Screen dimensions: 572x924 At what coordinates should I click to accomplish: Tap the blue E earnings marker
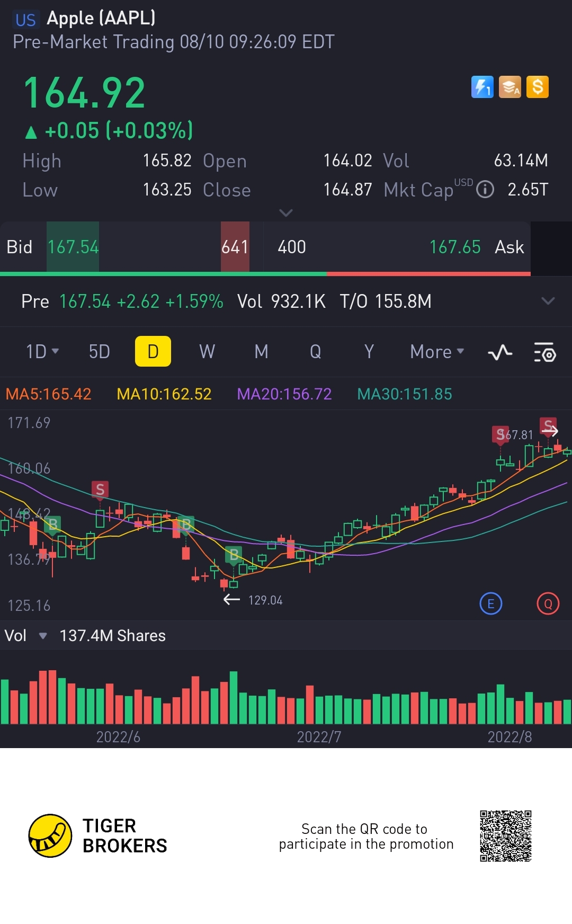tap(490, 603)
